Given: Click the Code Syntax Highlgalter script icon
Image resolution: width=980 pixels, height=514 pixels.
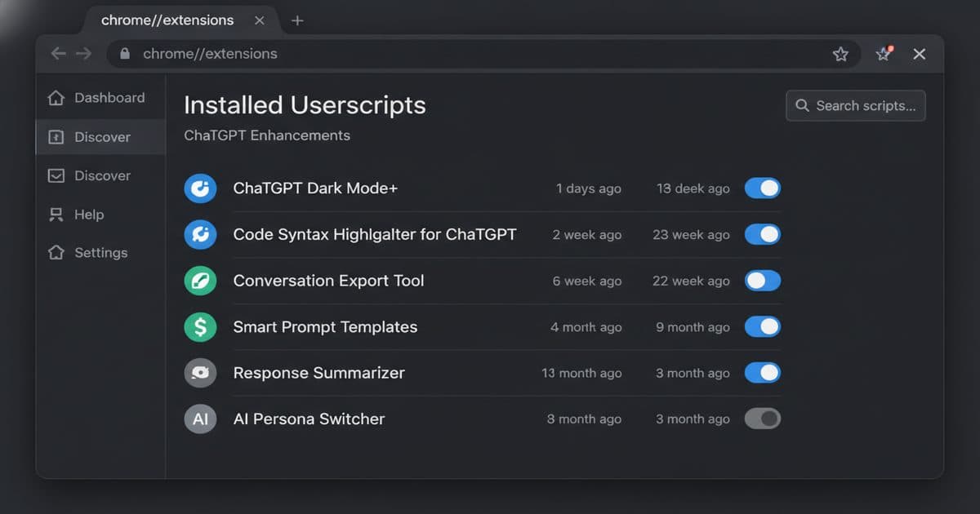Looking at the screenshot, I should coord(200,235).
